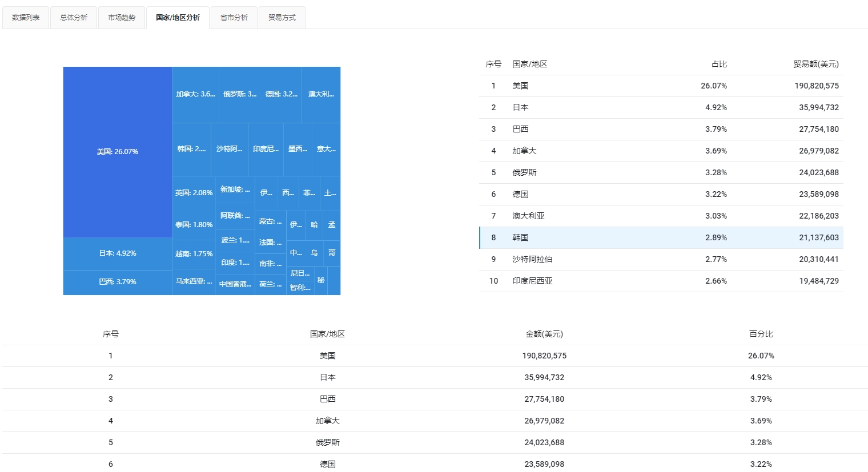
Task: Click the 沙特阿... treemap cell
Action: click(230, 149)
